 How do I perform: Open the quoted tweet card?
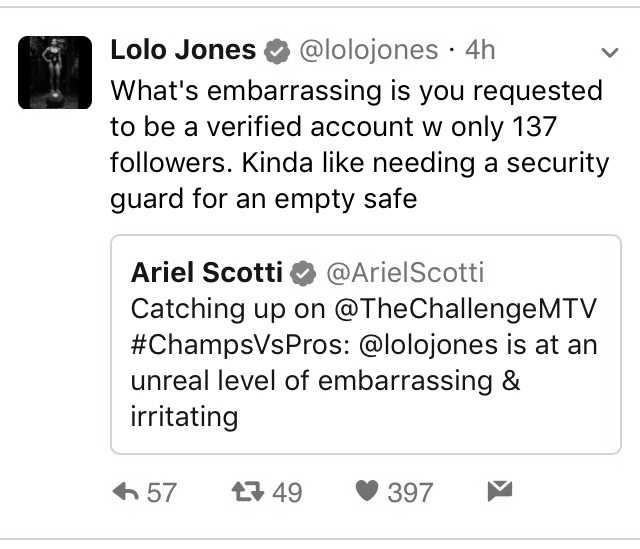pyautogui.click(x=366, y=344)
